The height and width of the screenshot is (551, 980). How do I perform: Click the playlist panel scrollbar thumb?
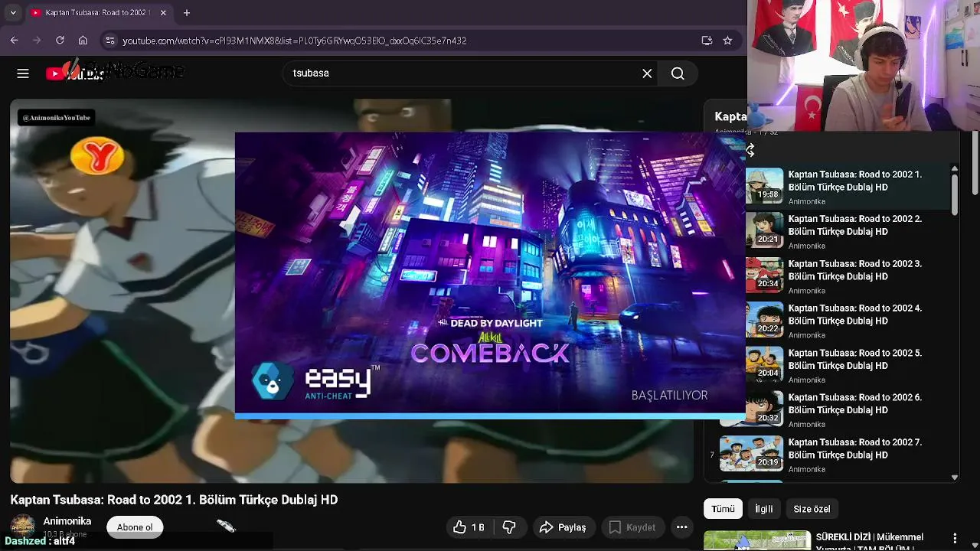954,194
